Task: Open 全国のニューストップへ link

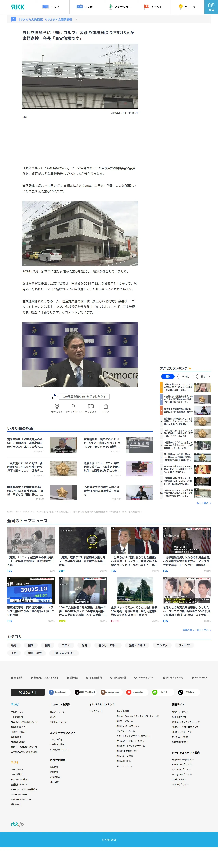Action: [196, 630]
